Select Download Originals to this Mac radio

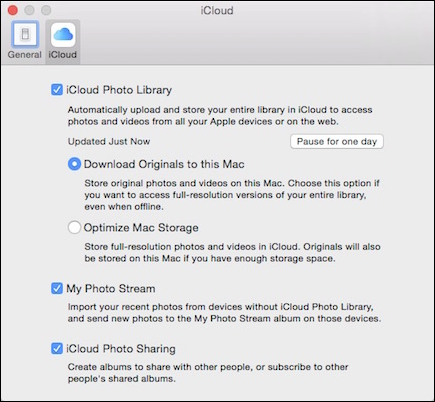(74, 164)
